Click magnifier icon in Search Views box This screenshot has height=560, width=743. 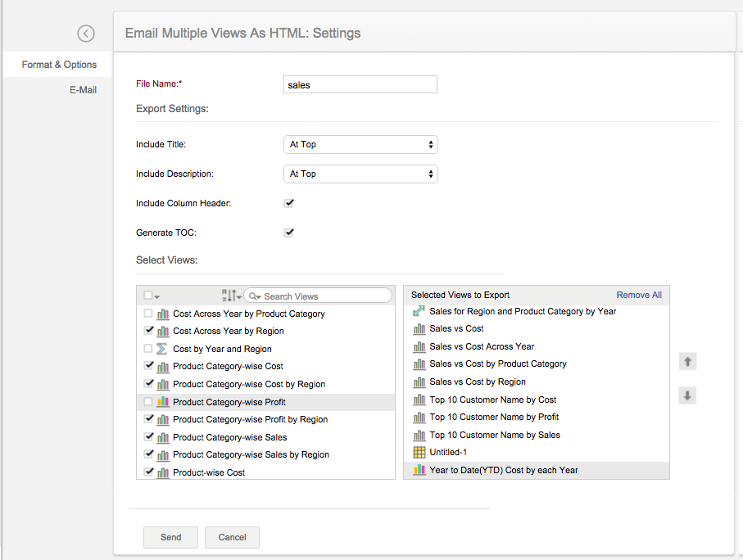[254, 296]
